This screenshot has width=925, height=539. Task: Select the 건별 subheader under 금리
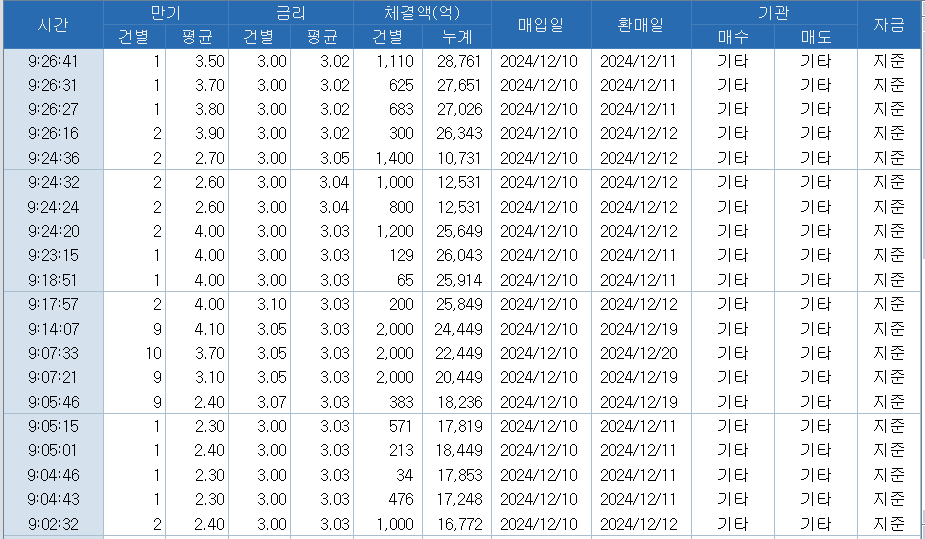click(260, 37)
